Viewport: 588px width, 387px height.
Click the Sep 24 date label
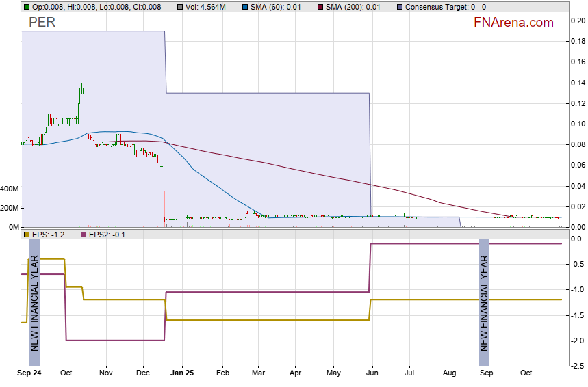pos(29,374)
